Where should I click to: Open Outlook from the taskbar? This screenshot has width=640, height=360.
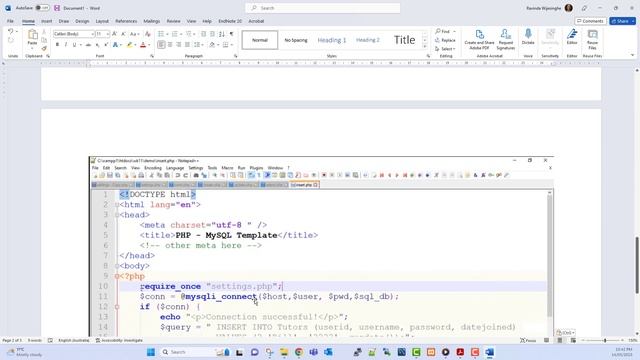(x=328, y=352)
